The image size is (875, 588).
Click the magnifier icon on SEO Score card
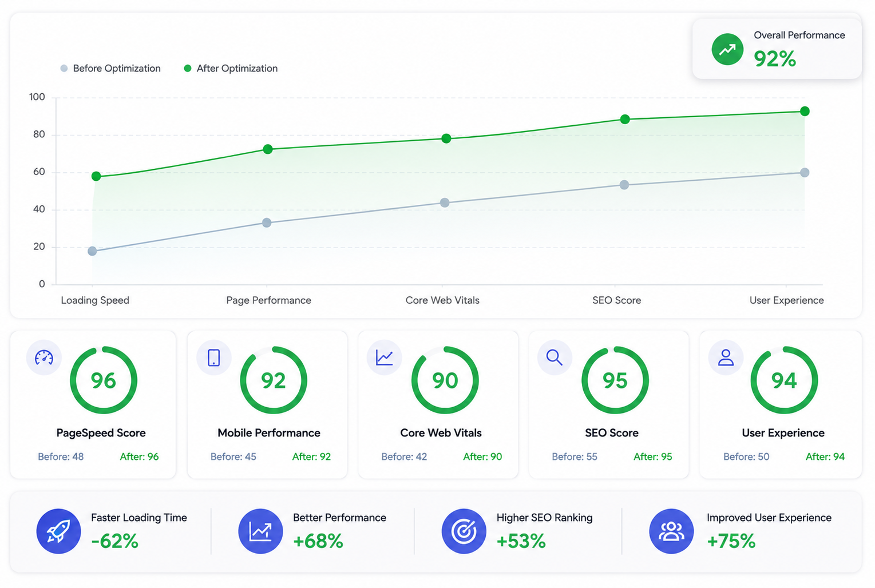point(555,357)
